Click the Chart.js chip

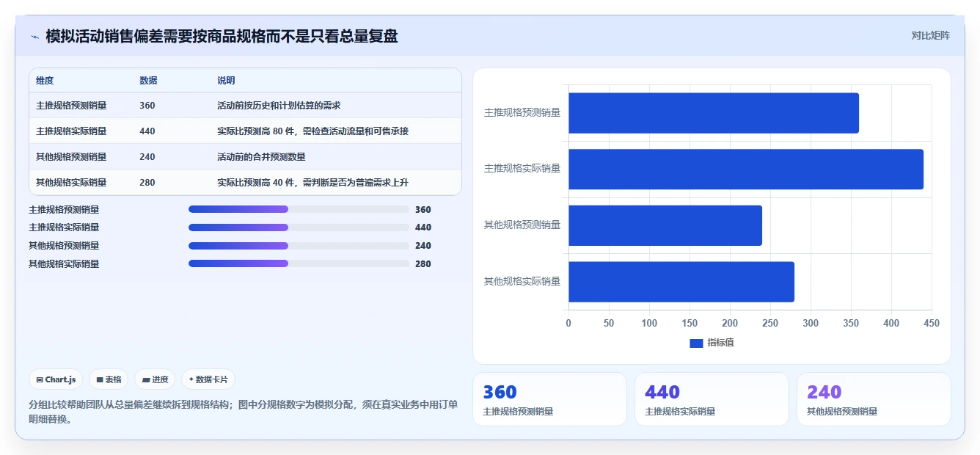56,379
